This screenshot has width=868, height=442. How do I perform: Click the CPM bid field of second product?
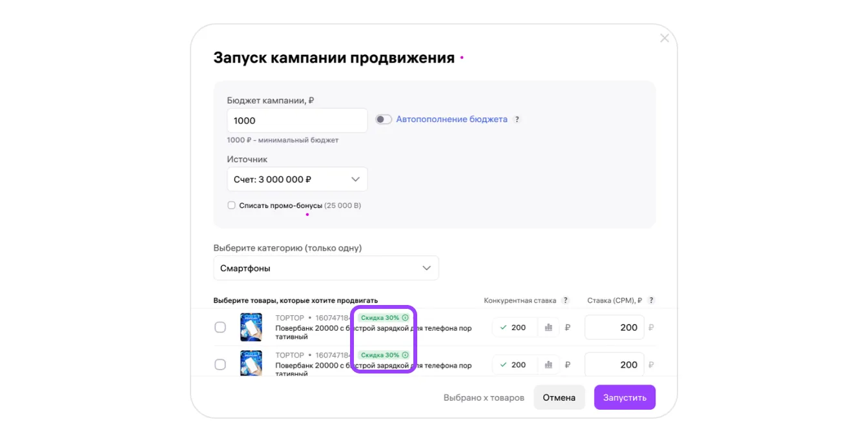tap(614, 365)
